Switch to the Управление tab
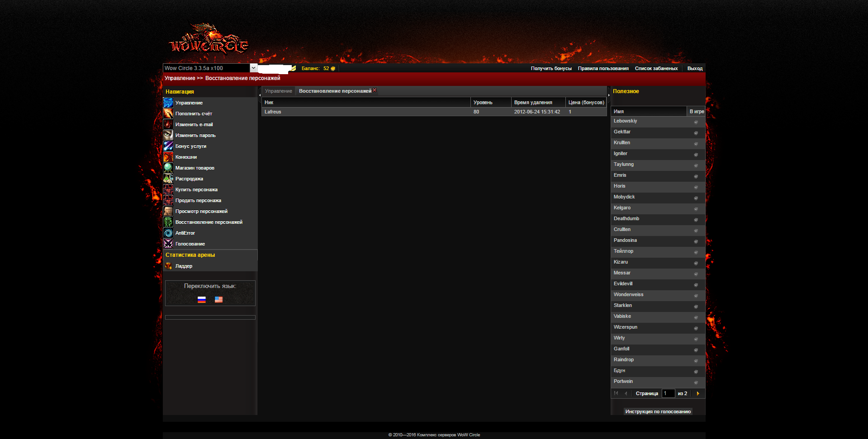 click(x=278, y=91)
